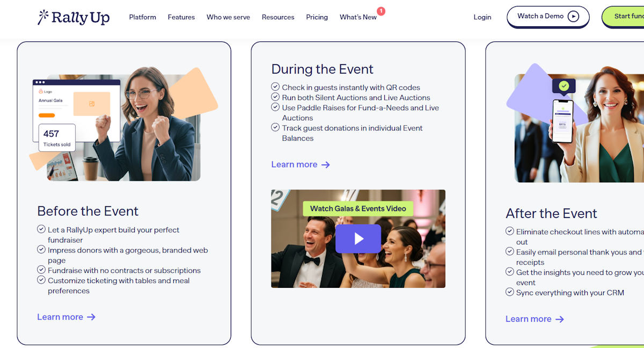Viewport: 644px width, 348px height.
Task: Click checkmark beside Fundraise with no contracts
Action: (x=41, y=270)
